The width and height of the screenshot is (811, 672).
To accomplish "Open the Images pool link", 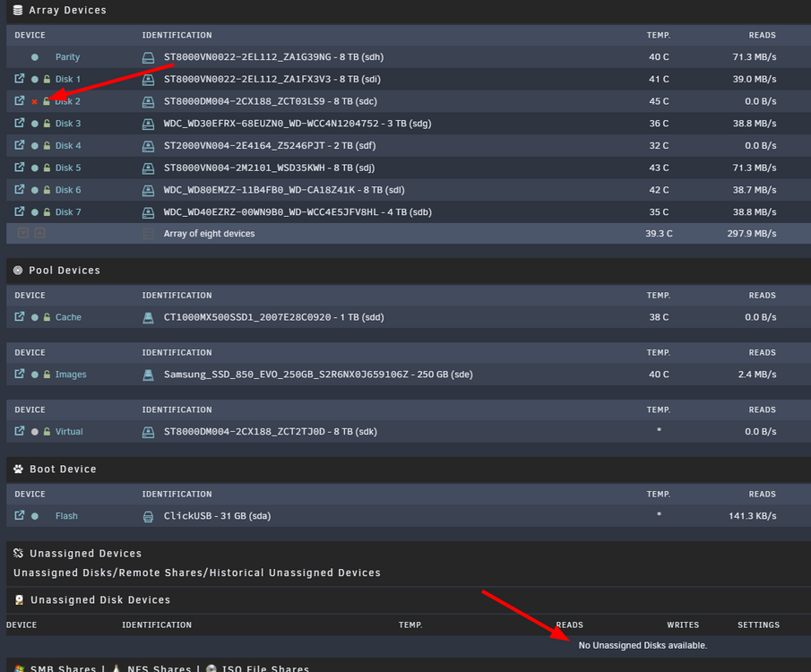I will tap(71, 375).
